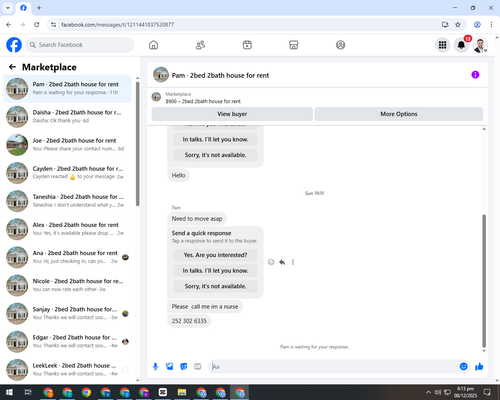Choose a sticker icon

[x=184, y=367]
